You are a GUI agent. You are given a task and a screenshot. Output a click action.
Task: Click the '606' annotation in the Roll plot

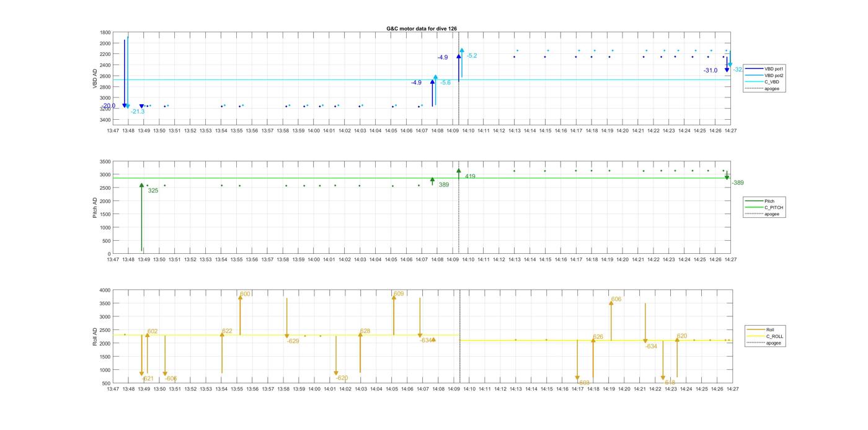(x=616, y=299)
